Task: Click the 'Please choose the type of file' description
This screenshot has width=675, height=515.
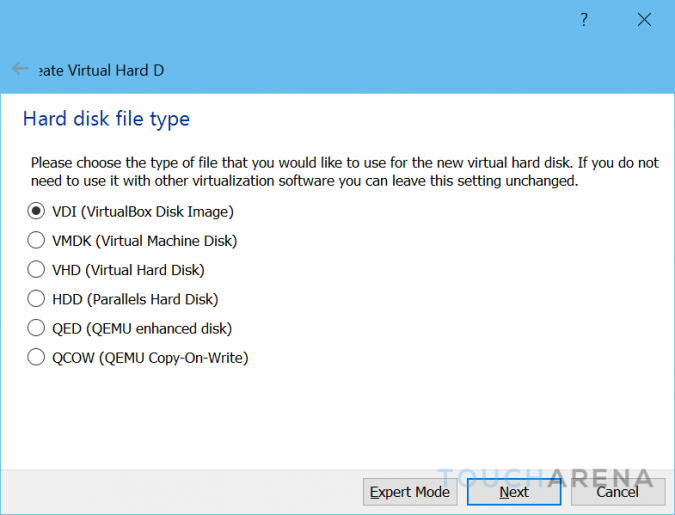Action: pyautogui.click(x=344, y=172)
